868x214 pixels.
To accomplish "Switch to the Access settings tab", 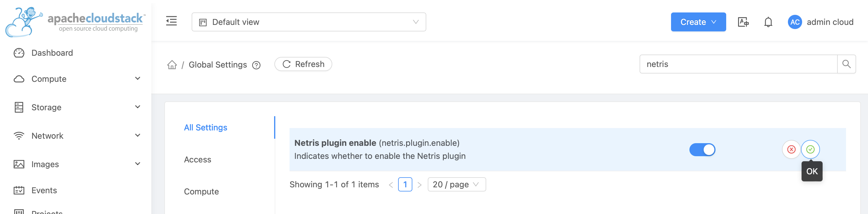I will coord(198,159).
